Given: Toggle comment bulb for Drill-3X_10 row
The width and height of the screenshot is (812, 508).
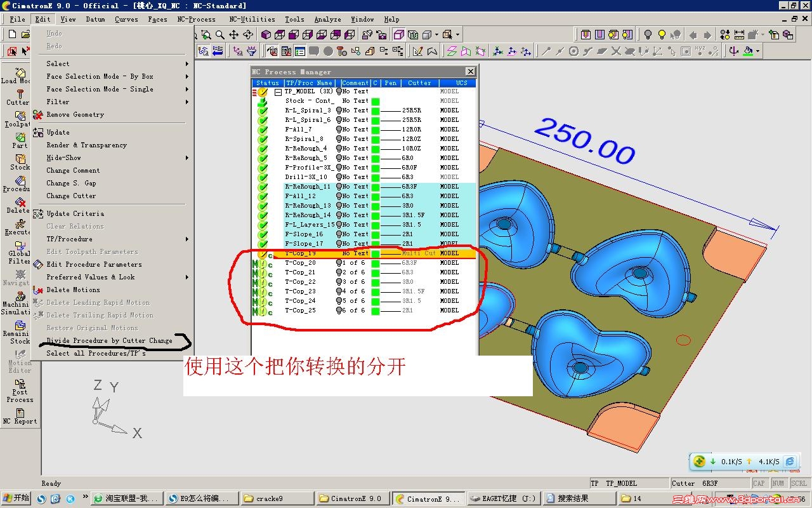Looking at the screenshot, I should [x=339, y=177].
